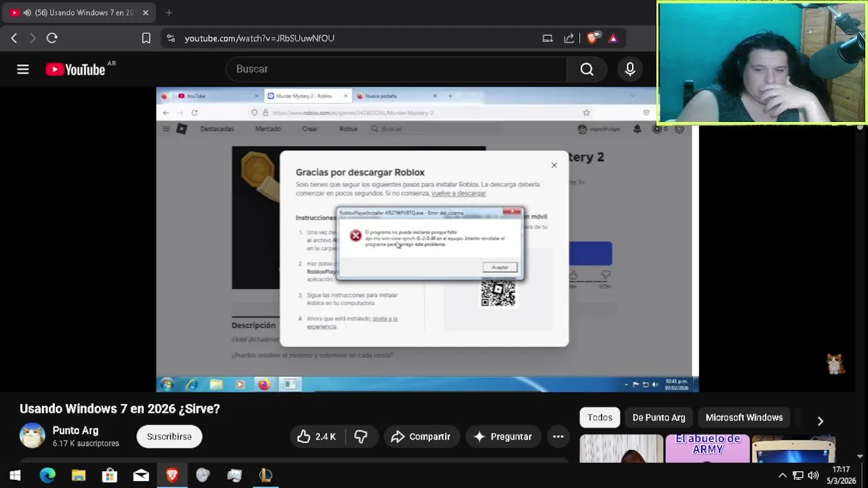Click Suscribirse button
This screenshot has height=488, width=868.
pyautogui.click(x=170, y=436)
